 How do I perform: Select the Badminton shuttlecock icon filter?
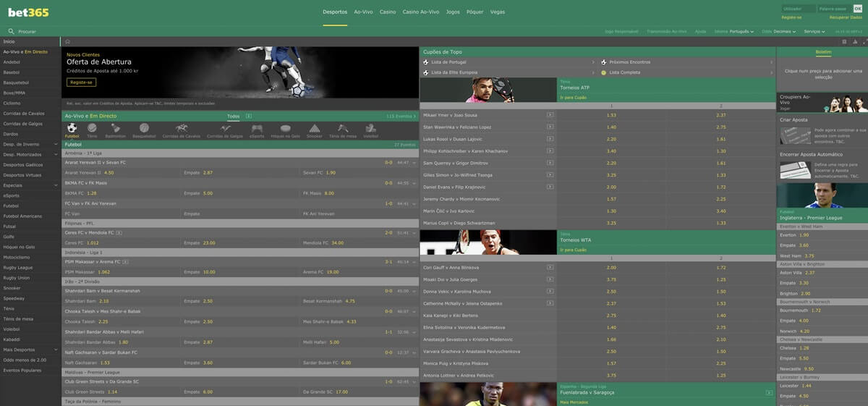click(x=115, y=128)
